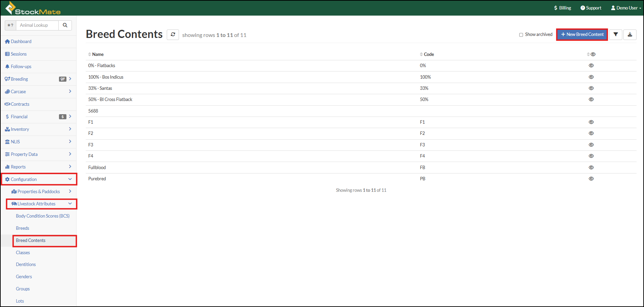Open Billing from the top bar
This screenshot has width=644, height=307.
562,8
